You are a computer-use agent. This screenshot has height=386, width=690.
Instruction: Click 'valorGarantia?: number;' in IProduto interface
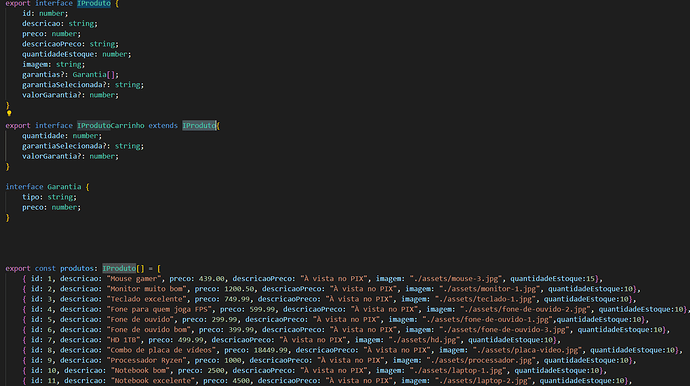point(70,95)
